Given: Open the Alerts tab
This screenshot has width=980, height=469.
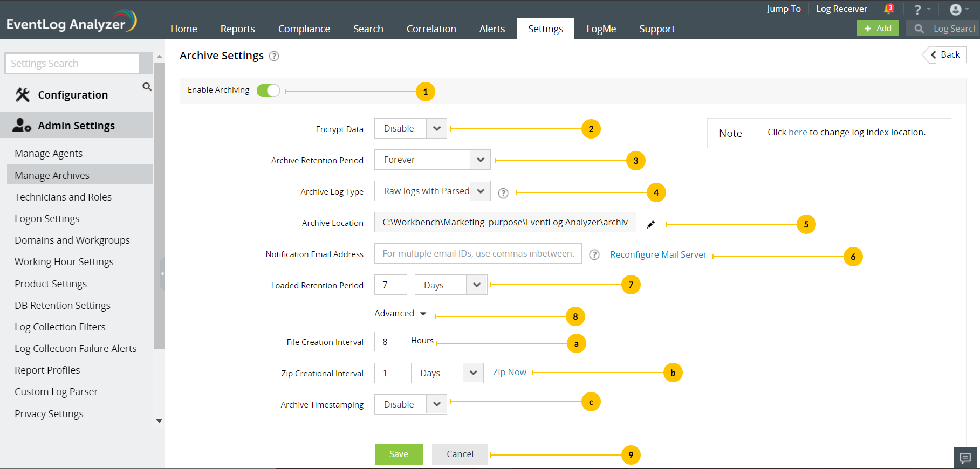Looking at the screenshot, I should coord(492,29).
